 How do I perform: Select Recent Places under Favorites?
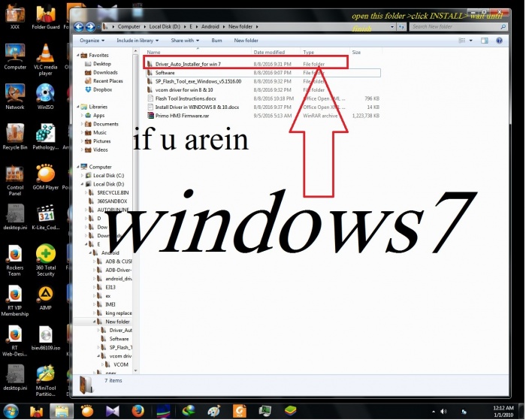(x=104, y=81)
